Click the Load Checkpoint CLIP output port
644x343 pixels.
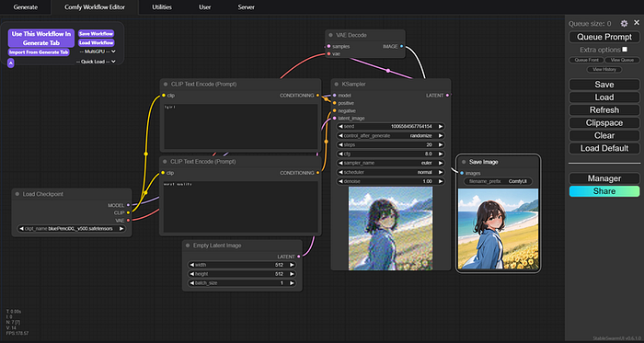(128, 212)
